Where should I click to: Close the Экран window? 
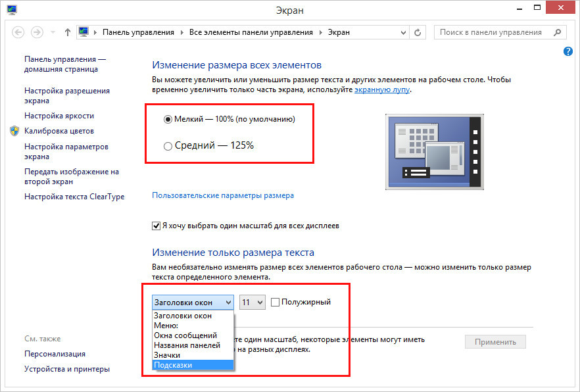point(561,8)
